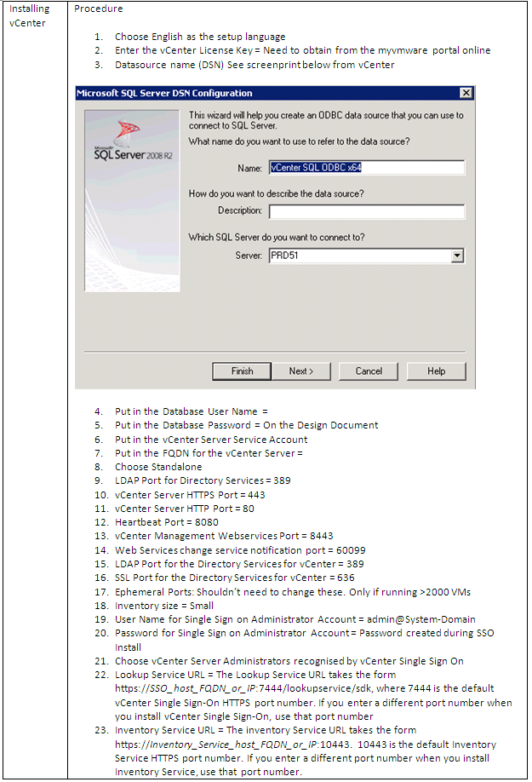This screenshot has height=782, width=532.
Task: Click the 'Heartbeat Port = 8080' line
Action: [x=166, y=522]
